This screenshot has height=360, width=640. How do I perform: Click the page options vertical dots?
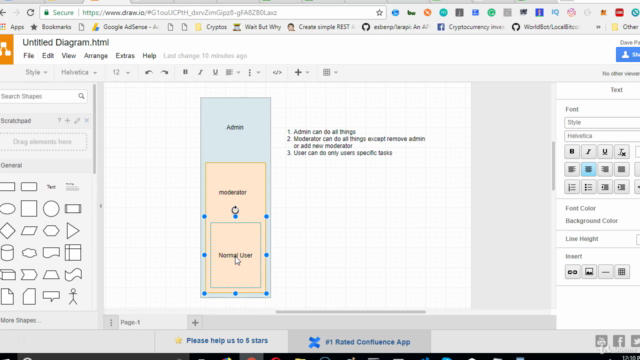(x=111, y=322)
